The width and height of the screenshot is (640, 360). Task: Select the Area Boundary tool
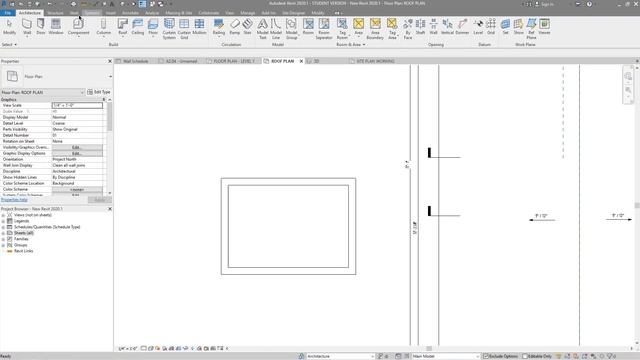click(375, 29)
